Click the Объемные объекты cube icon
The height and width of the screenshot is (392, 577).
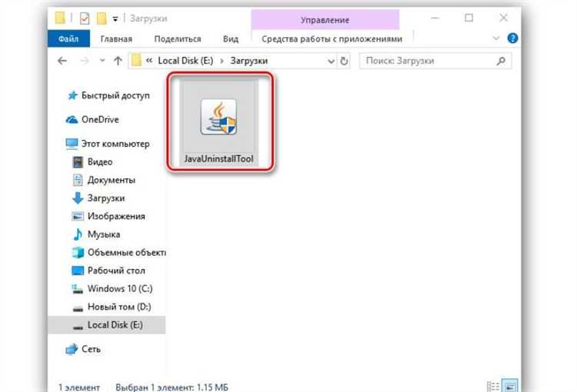(78, 252)
